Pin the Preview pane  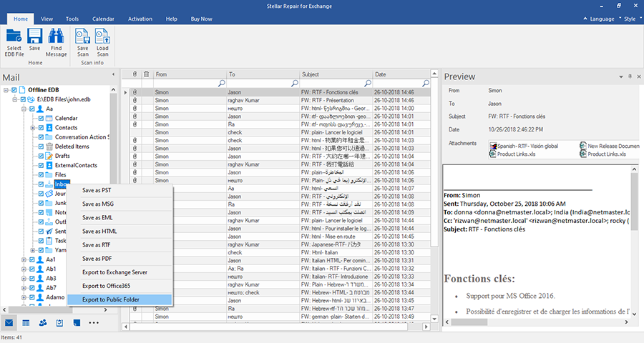pyautogui.click(x=630, y=76)
